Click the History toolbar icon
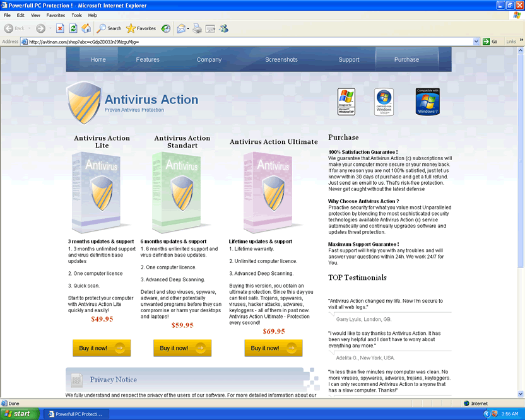 (x=166, y=28)
